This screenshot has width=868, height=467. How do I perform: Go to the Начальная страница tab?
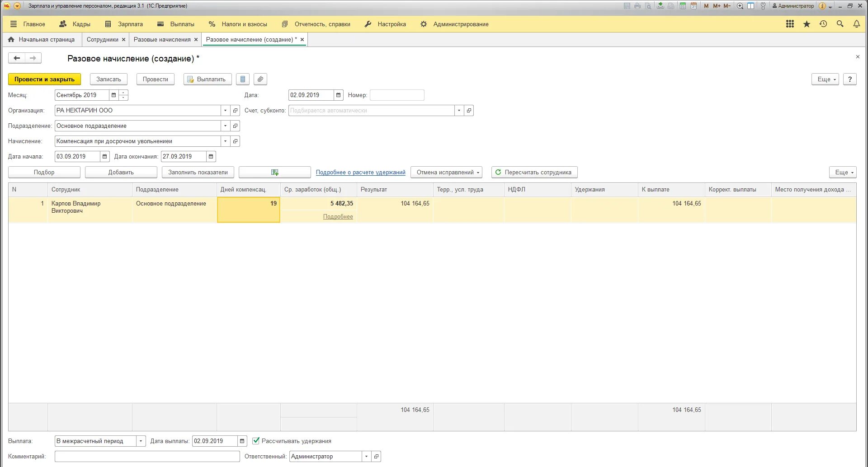click(x=42, y=39)
